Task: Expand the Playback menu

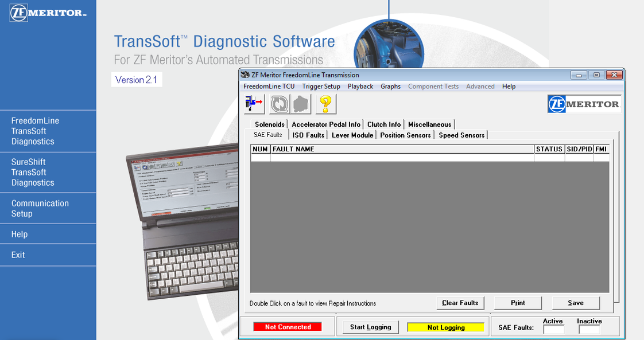Action: point(360,87)
